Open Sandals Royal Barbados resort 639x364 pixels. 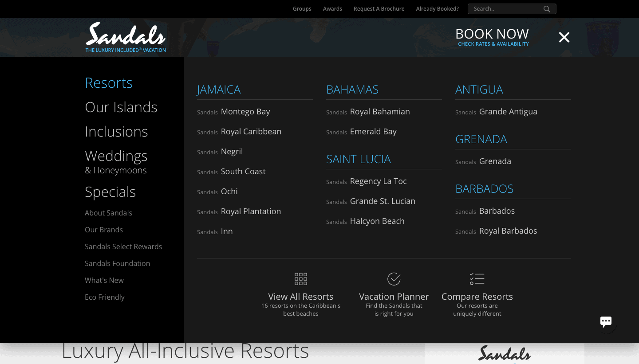click(x=496, y=231)
